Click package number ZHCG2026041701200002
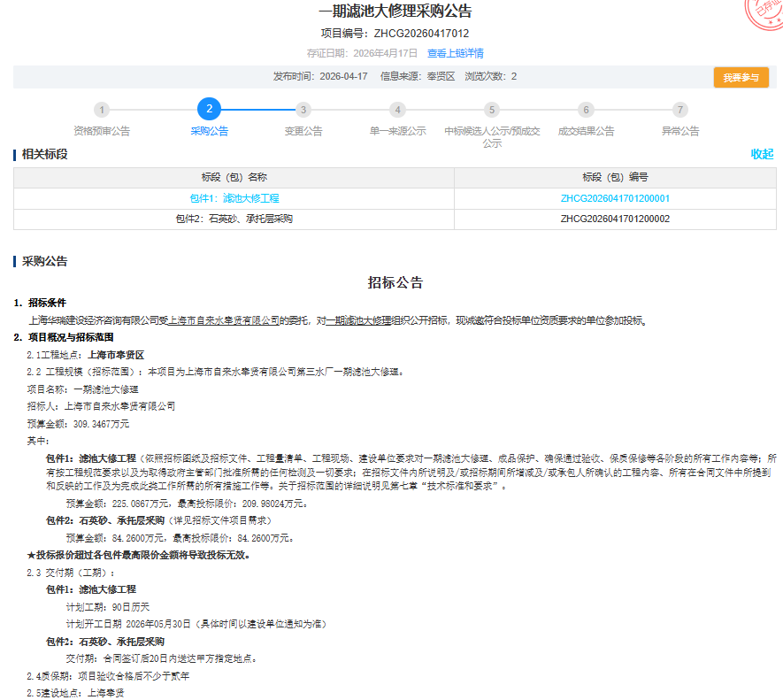Viewport: 783px width, 700px height. pyautogui.click(x=615, y=219)
